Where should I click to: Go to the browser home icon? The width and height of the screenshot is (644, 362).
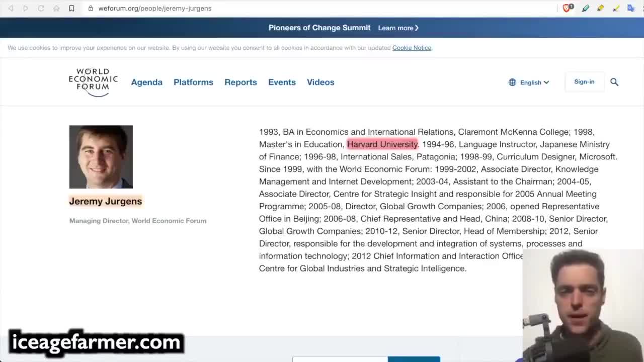[56, 8]
